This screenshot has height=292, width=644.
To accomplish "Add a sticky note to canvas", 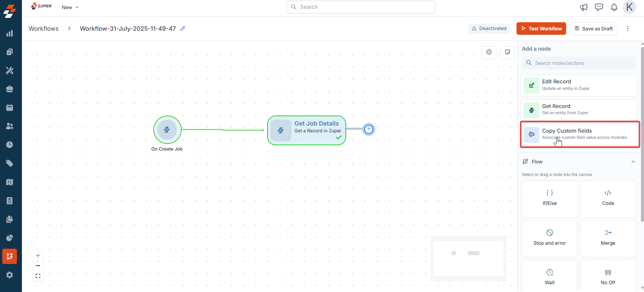I will point(507,52).
